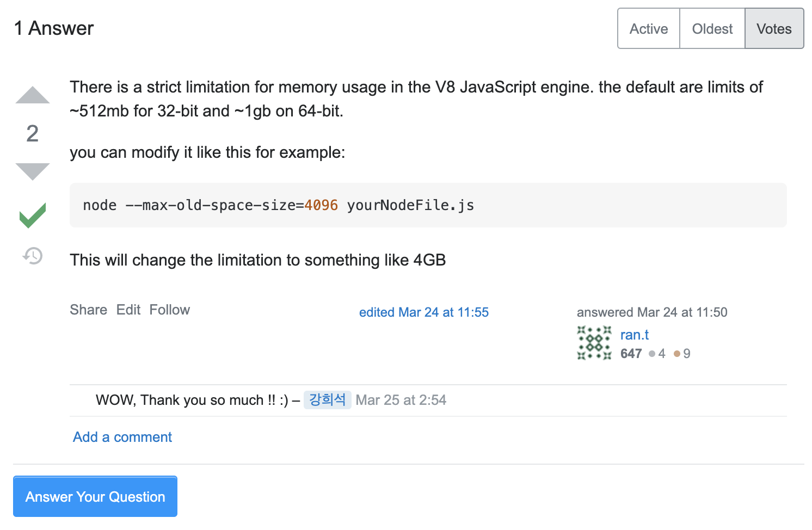This screenshot has width=812, height=530.
Task: Open ran.t user profile
Action: tap(634, 335)
